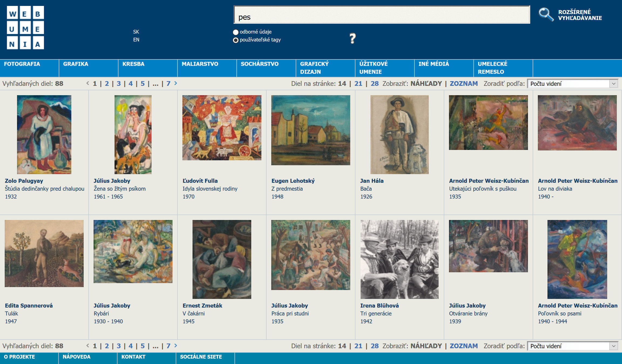Image resolution: width=622 pixels, height=364 pixels.
Task: Expand bottom 'Počtu videní' sort dropdown
Action: tap(572, 346)
